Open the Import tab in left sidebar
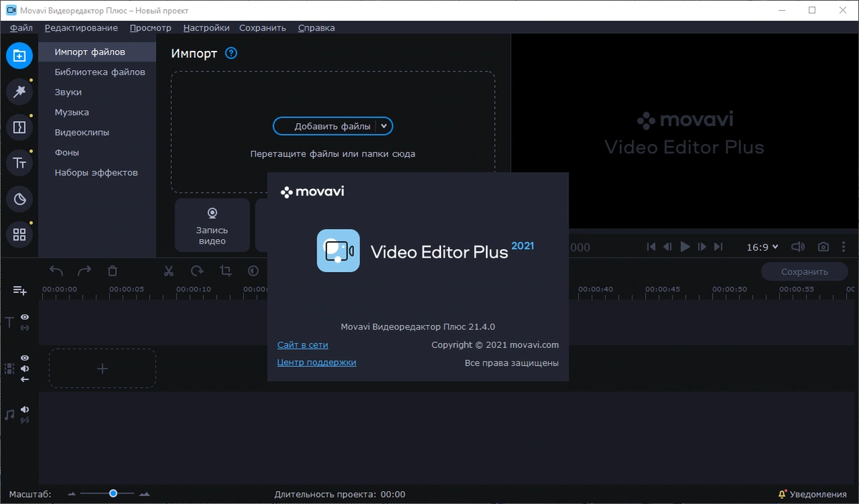859x504 pixels. click(19, 56)
